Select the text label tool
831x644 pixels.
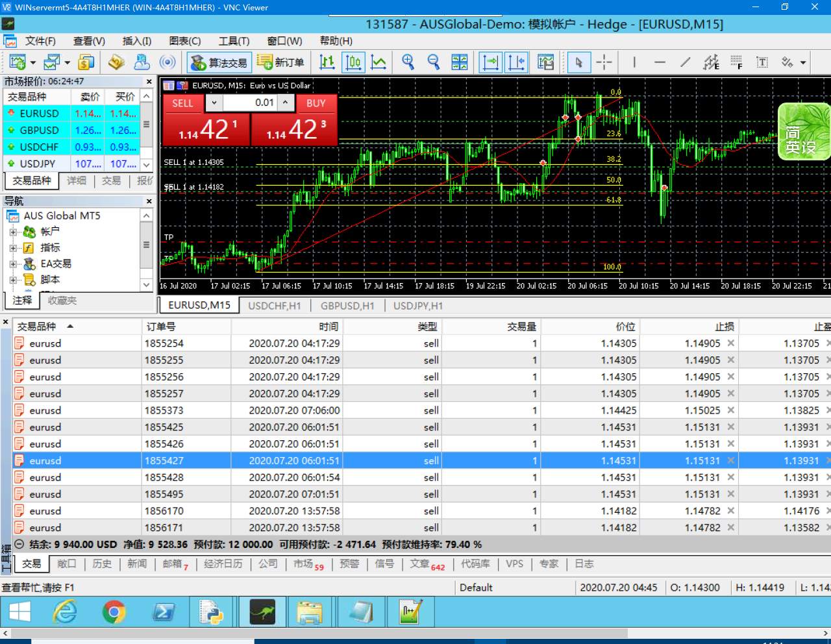coord(762,62)
